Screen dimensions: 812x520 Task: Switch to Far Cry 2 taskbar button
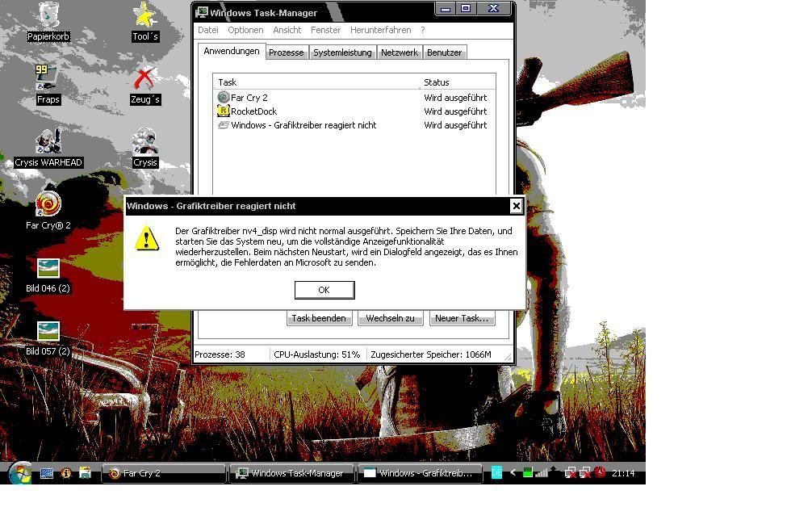tap(164, 473)
